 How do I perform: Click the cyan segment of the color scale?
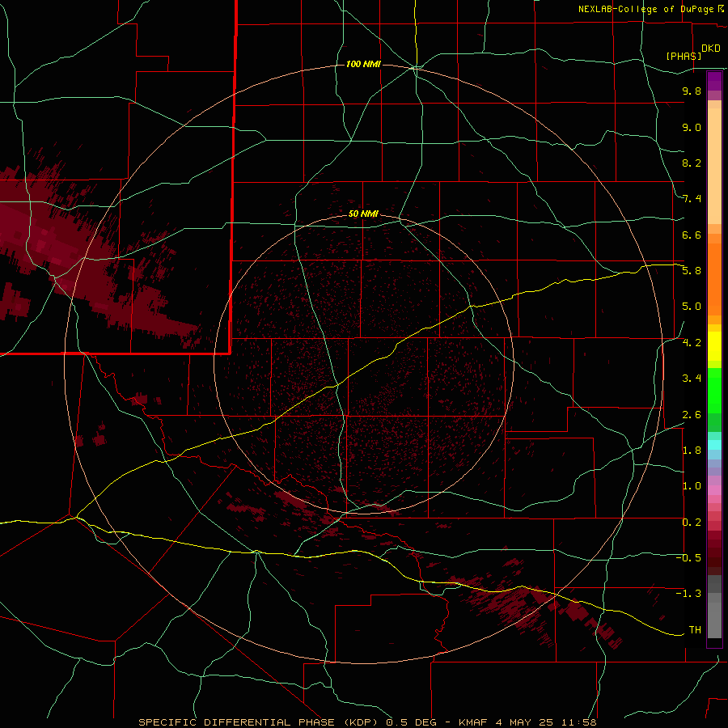coord(714,445)
